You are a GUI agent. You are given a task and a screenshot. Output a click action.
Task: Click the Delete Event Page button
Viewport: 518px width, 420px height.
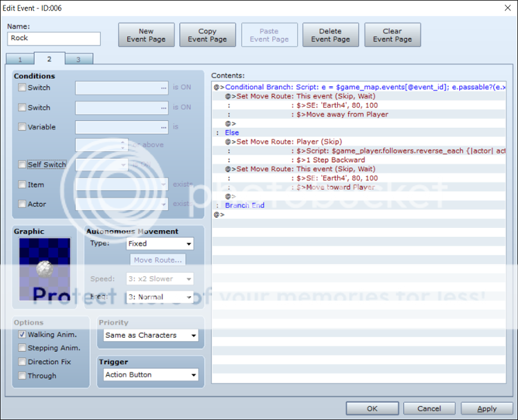point(330,35)
